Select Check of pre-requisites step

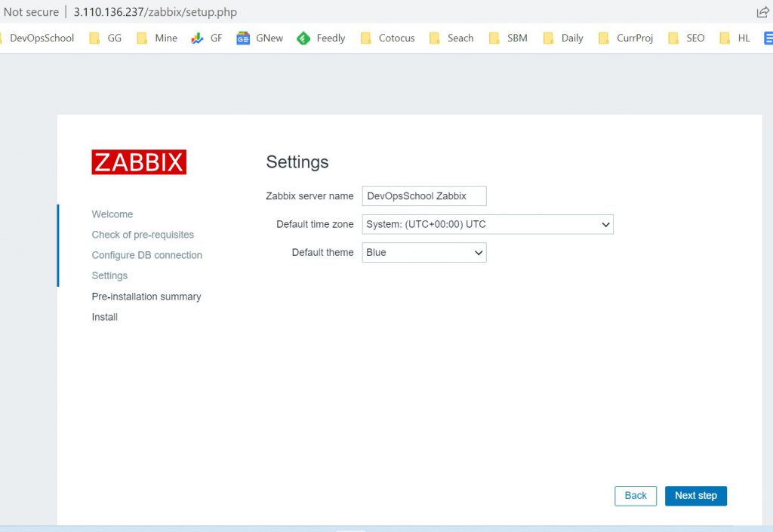click(143, 235)
